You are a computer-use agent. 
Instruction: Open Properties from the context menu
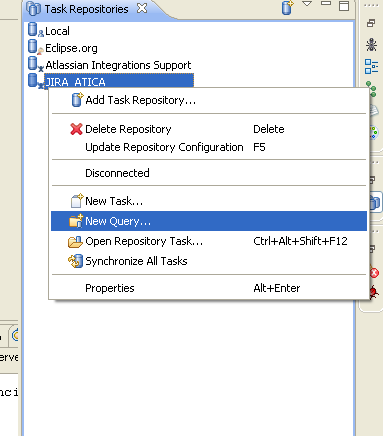(x=209, y=288)
